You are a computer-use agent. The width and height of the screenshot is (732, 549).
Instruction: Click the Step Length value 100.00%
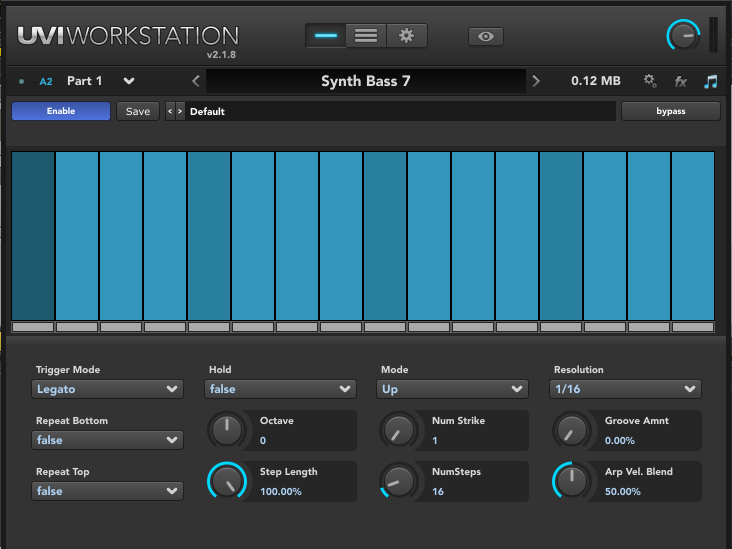pyautogui.click(x=281, y=491)
